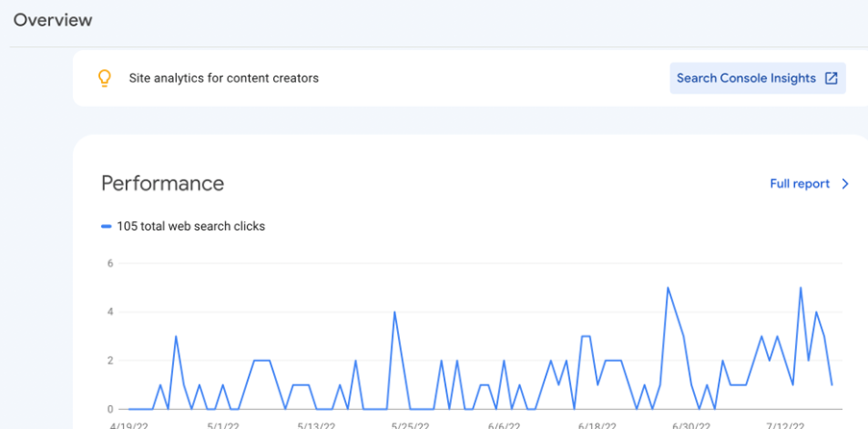Image resolution: width=868 pixels, height=429 pixels.
Task: Click the '105 total web search clicks' legend text
Action: [190, 227]
